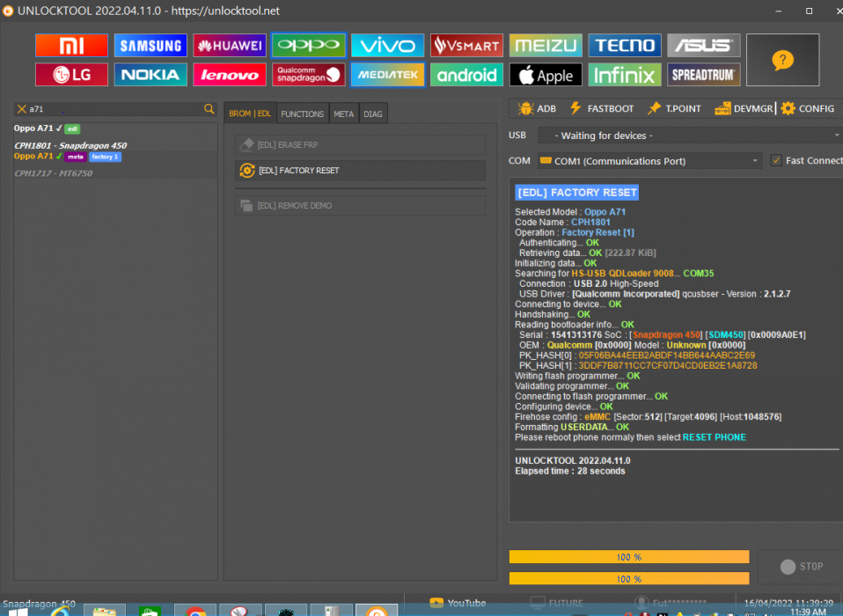Switch to the BROM | EDL tab

[250, 114]
